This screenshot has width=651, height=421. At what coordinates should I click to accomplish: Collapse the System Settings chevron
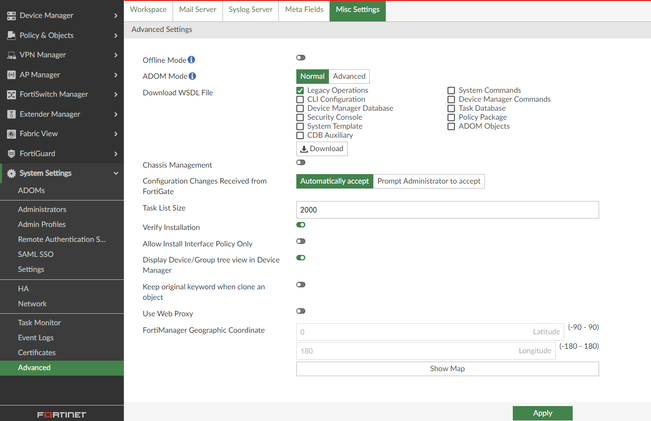116,174
